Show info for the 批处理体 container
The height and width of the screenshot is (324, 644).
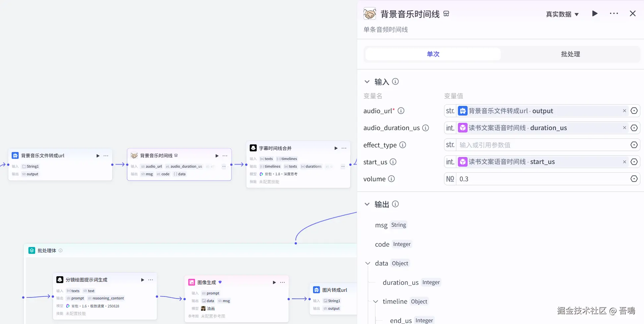(x=60, y=251)
